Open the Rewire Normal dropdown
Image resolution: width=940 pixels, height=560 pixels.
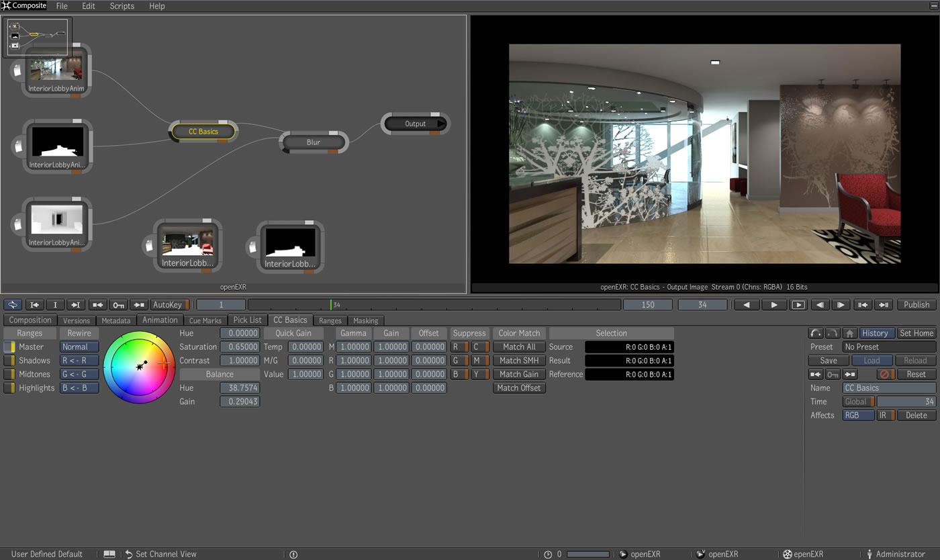pyautogui.click(x=79, y=347)
